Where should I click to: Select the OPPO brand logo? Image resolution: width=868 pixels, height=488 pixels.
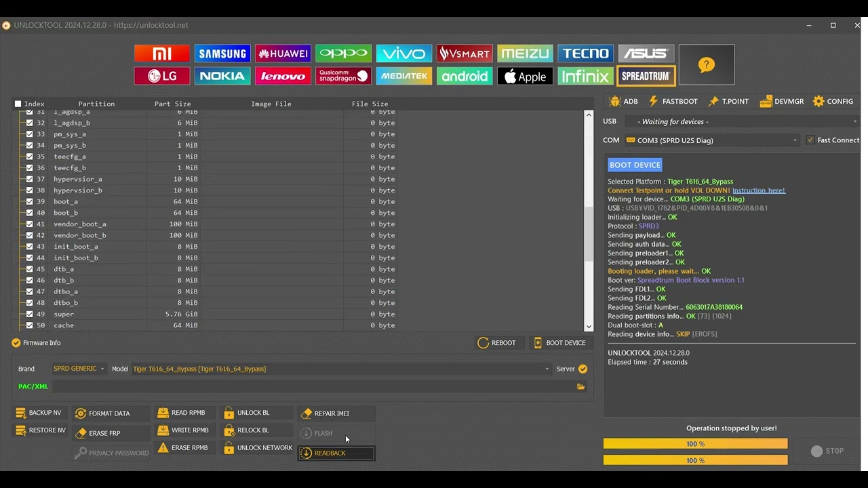[x=344, y=54]
